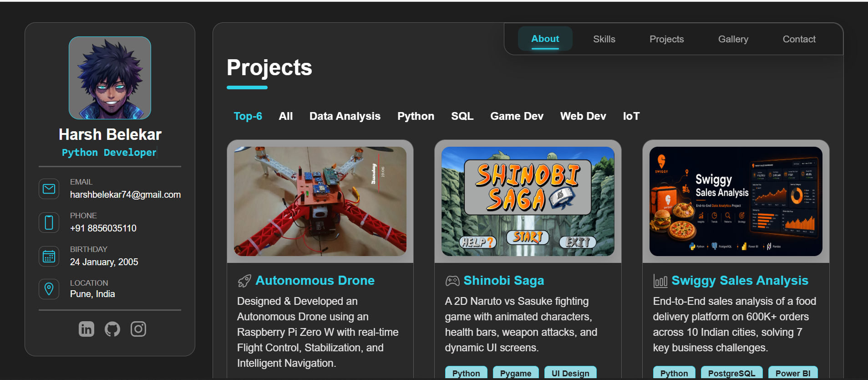Select the Top-6 project filter
Screen dimensions: 868x380
(x=248, y=116)
